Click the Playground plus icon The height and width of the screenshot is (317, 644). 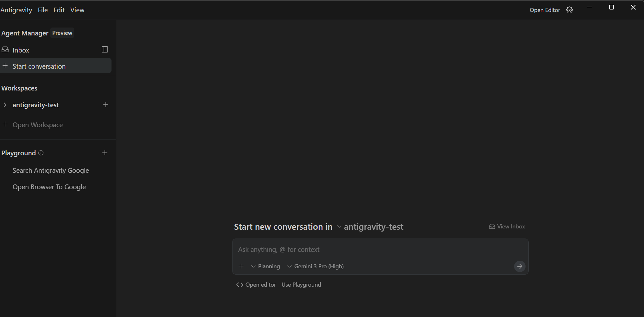(105, 153)
